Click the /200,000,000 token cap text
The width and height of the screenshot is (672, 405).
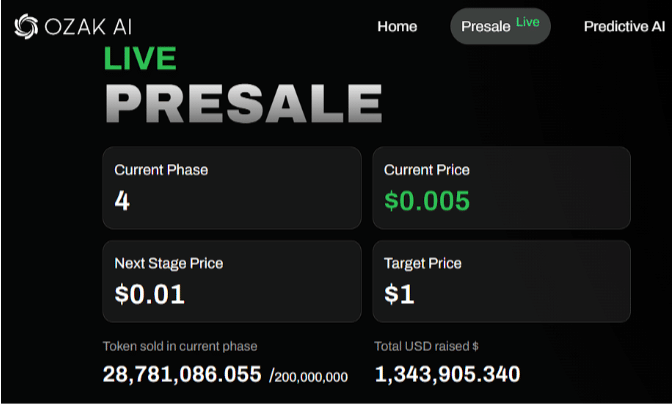click(x=308, y=377)
